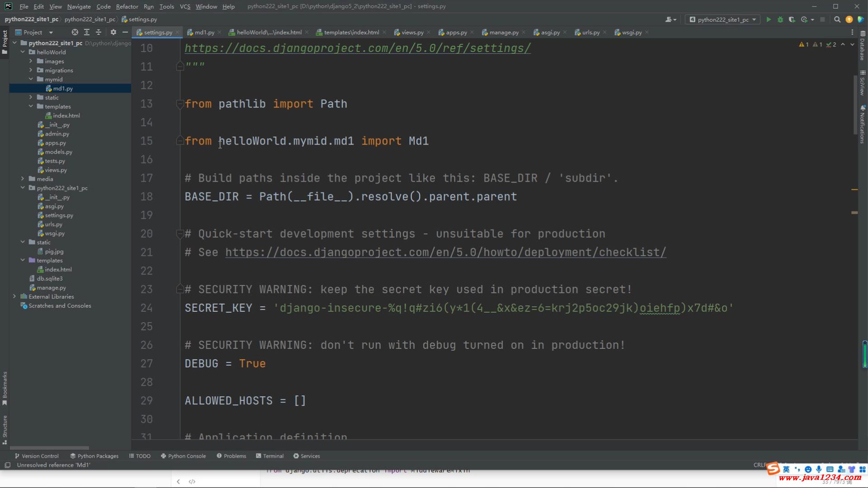Viewport: 868px width, 488px height.
Task: Open the code with me user icon
Action: [670, 19]
